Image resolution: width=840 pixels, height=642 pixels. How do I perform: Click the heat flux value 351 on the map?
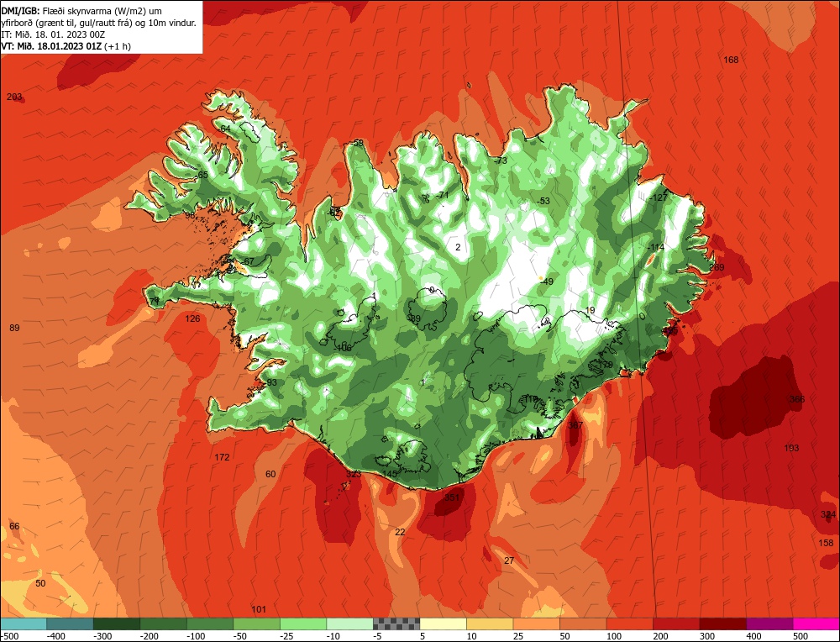pos(452,497)
